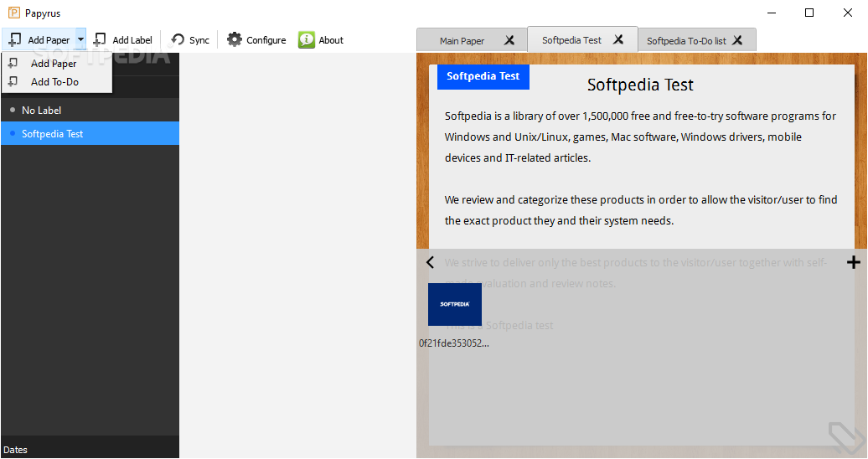This screenshot has width=868, height=459.
Task: Collapse the attachments panel with back chevron
Action: [x=430, y=262]
